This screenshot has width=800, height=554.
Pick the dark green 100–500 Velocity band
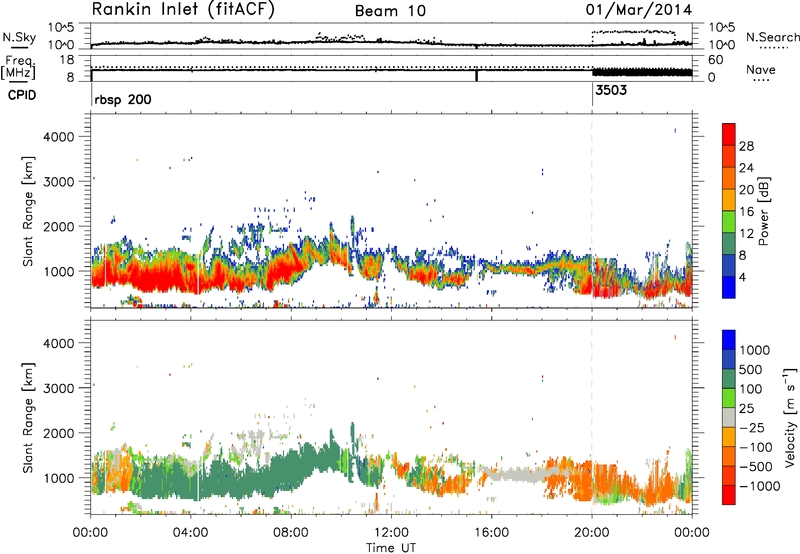click(x=729, y=379)
